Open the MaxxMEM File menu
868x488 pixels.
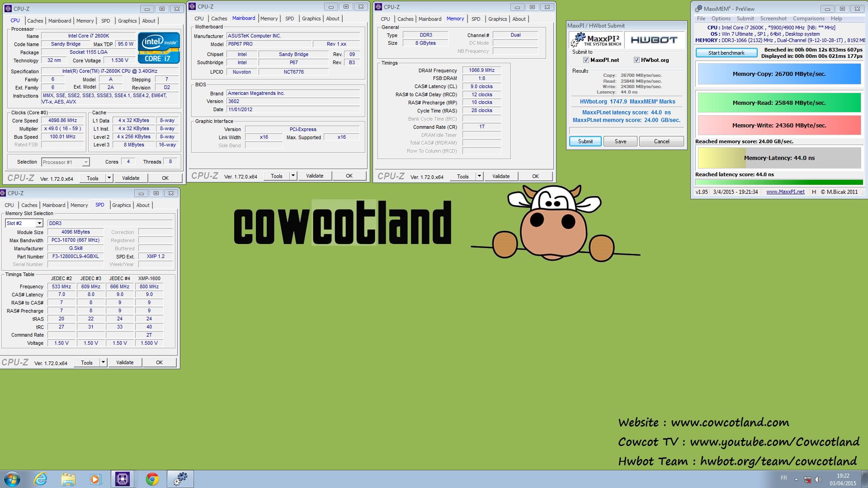point(701,19)
